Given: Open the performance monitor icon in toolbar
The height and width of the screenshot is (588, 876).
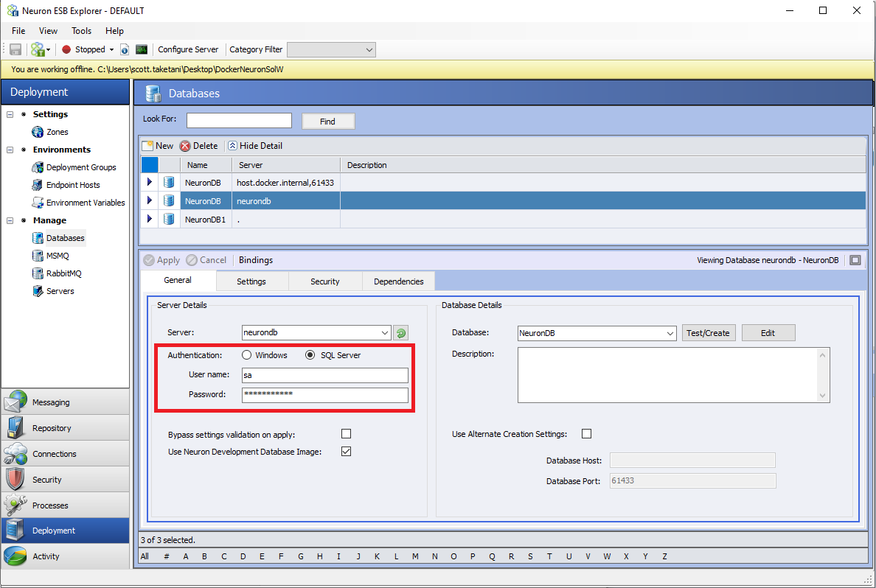Looking at the screenshot, I should [x=142, y=49].
